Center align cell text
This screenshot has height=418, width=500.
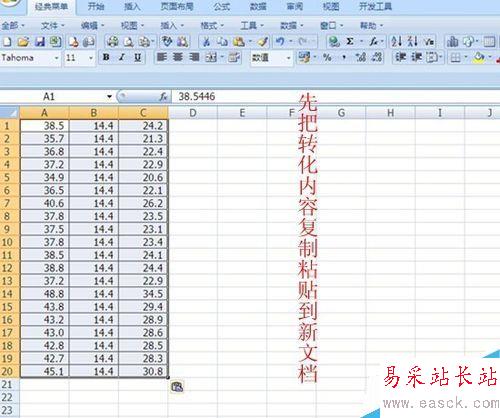coord(178,58)
